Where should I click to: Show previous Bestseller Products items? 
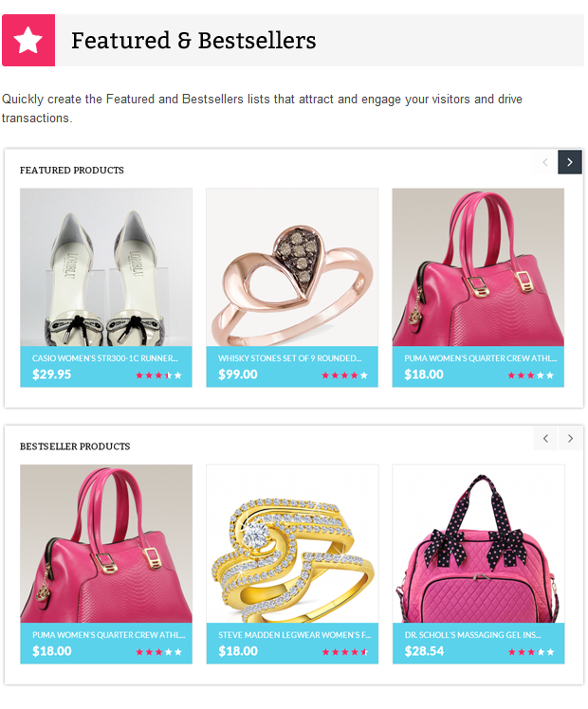click(545, 438)
